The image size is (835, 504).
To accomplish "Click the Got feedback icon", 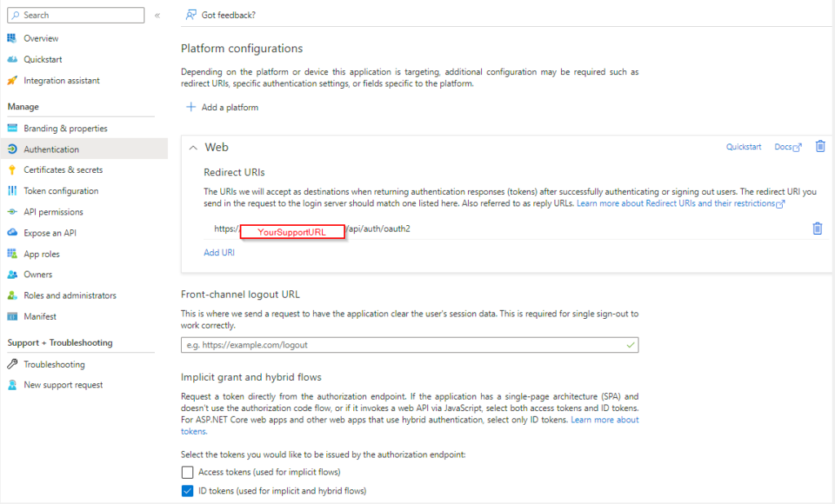I will tap(191, 15).
